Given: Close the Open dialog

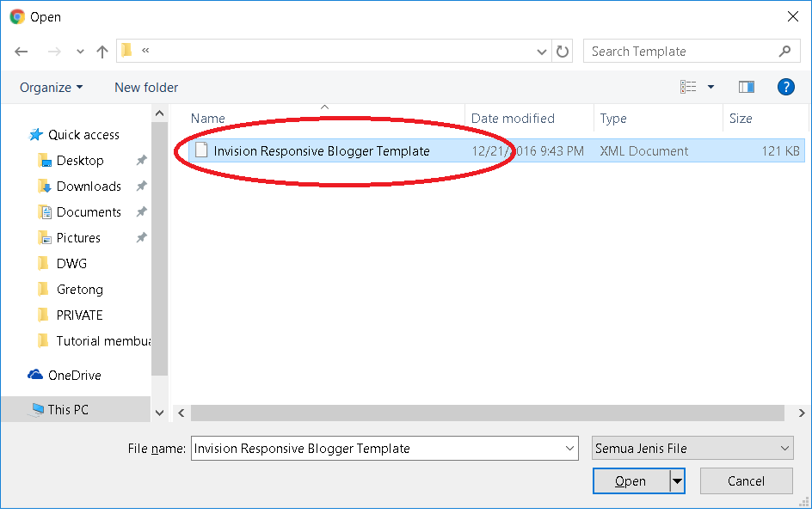Looking at the screenshot, I should 793,16.
